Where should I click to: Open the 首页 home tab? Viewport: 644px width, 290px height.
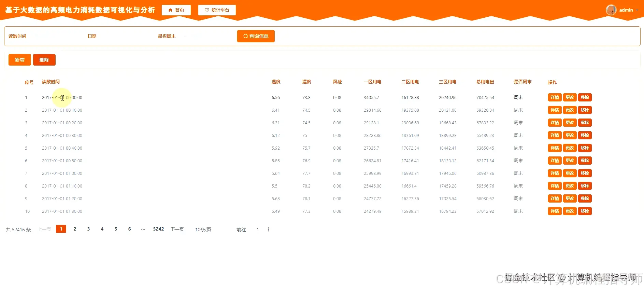[176, 10]
